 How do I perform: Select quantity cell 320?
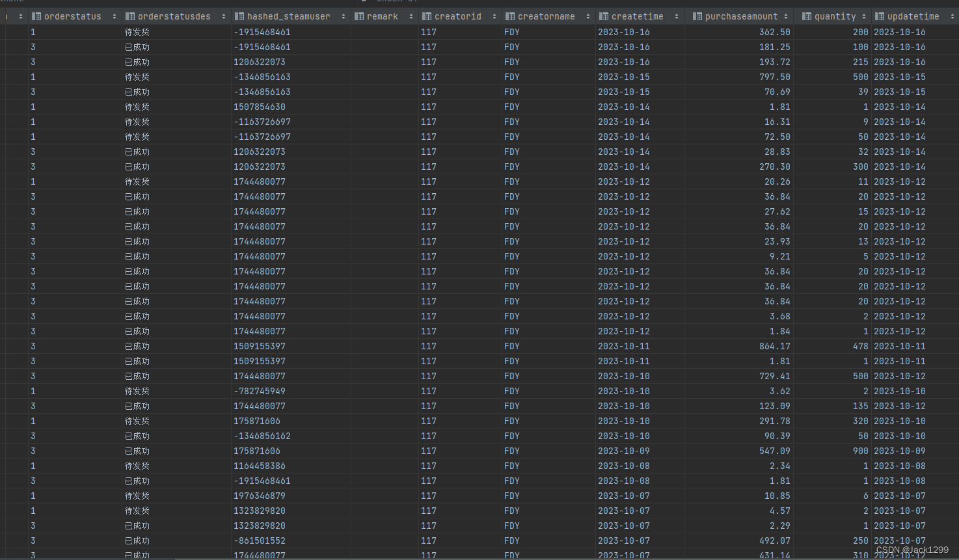861,421
